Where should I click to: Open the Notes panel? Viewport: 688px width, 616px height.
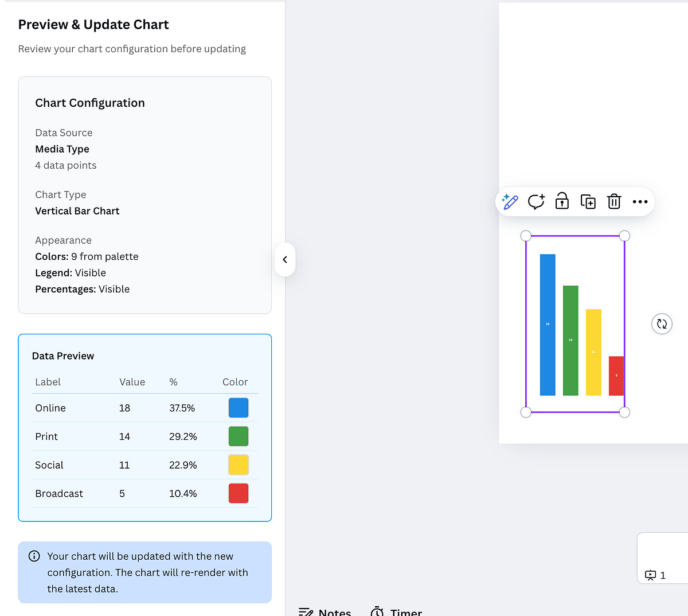325,611
